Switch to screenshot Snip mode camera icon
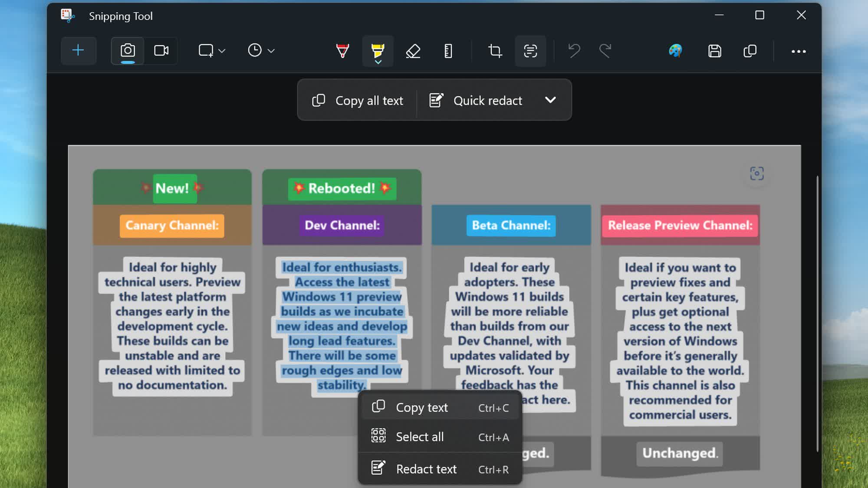The height and width of the screenshot is (488, 868). (x=128, y=51)
